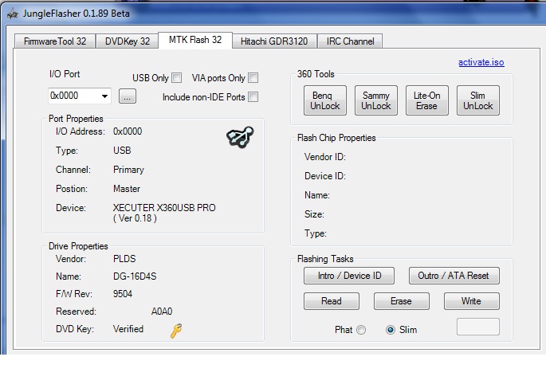The image size is (546, 392).
Task: Click the Reserved value A0A0
Action: point(162,312)
